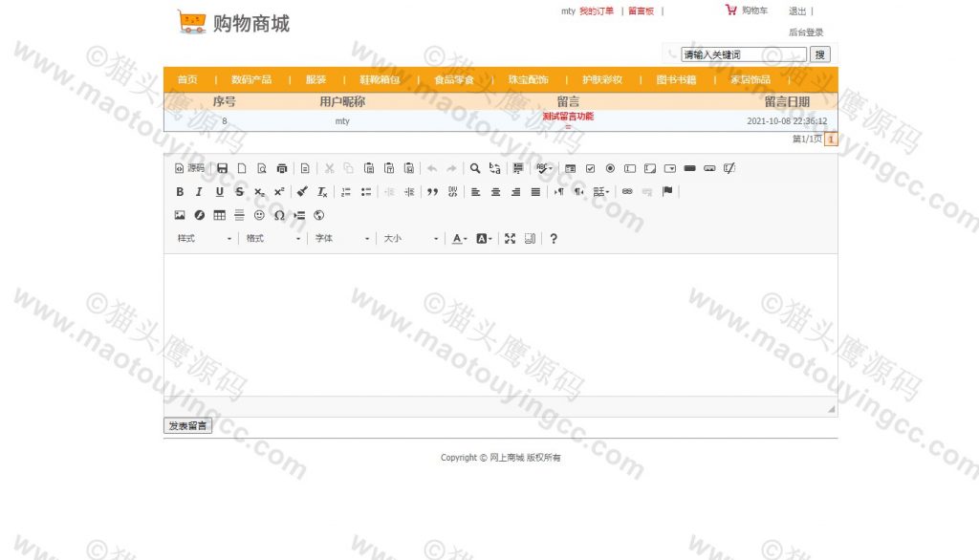Toggle underline formatting
This screenshot has width=979, height=560.
(220, 192)
